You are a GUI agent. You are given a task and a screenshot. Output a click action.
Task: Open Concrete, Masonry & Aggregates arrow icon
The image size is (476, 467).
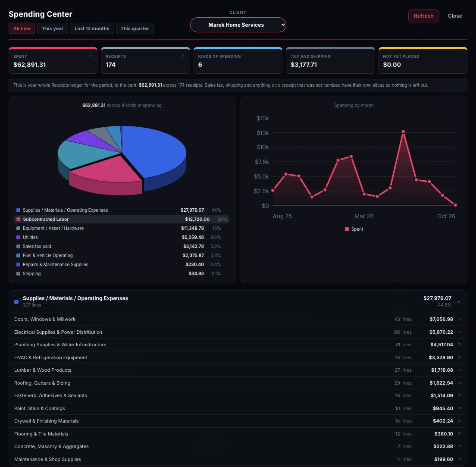[x=459, y=447]
